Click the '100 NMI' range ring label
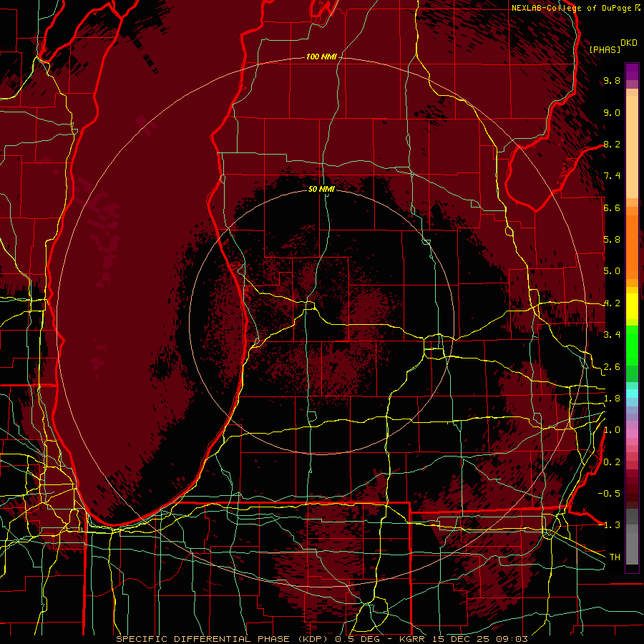644x644 pixels. pyautogui.click(x=321, y=57)
